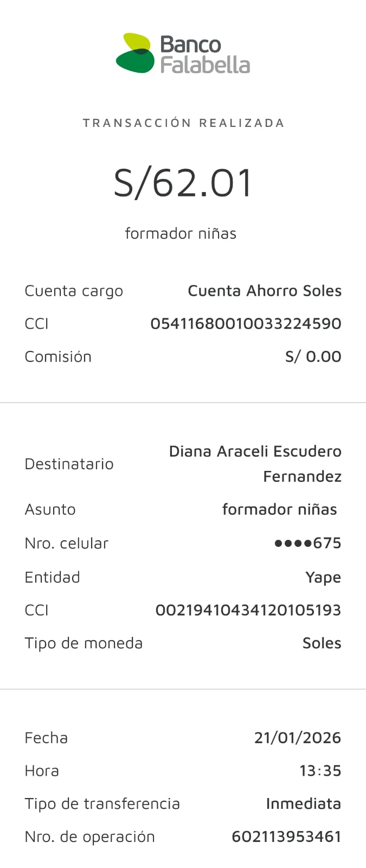Select operation number 602113953461
The height and width of the screenshot is (868, 366).
[286, 837]
